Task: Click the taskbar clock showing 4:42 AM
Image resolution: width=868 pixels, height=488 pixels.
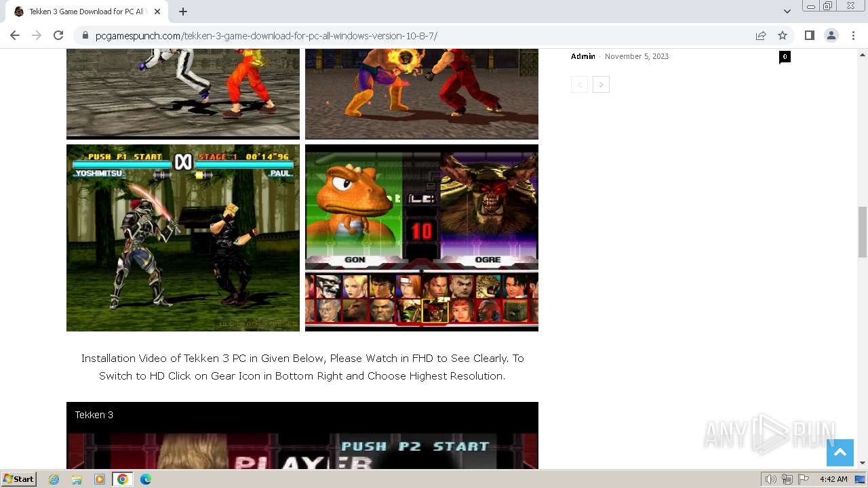Action: click(833, 479)
